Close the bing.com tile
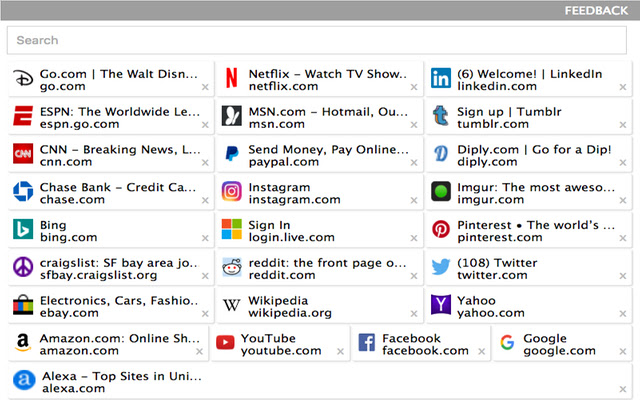640x400 pixels. 205,238
